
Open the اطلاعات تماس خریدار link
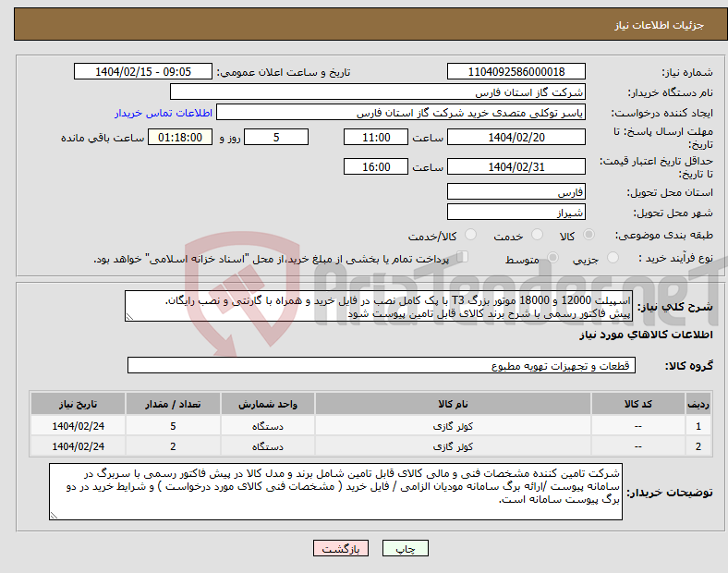point(164,113)
